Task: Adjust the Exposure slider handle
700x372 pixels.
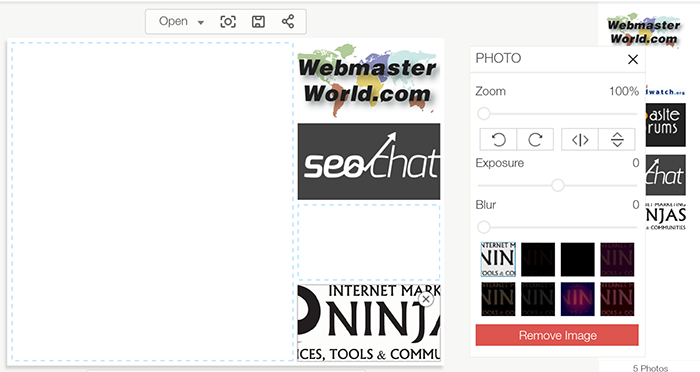Action: point(558,185)
